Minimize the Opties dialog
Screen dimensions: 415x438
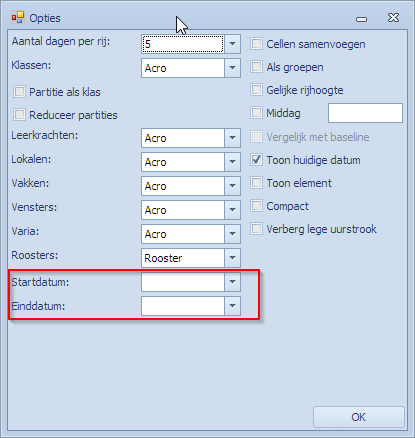[x=361, y=19]
